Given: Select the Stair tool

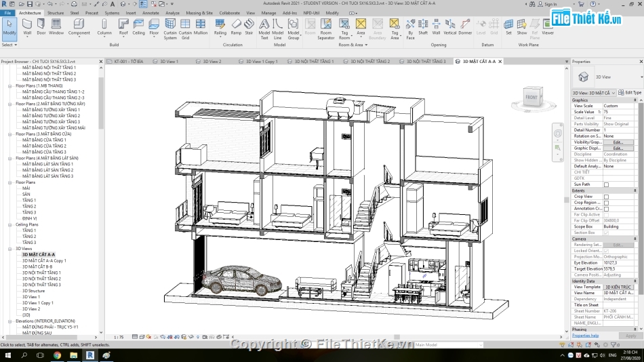Looking at the screenshot, I should point(249,27).
